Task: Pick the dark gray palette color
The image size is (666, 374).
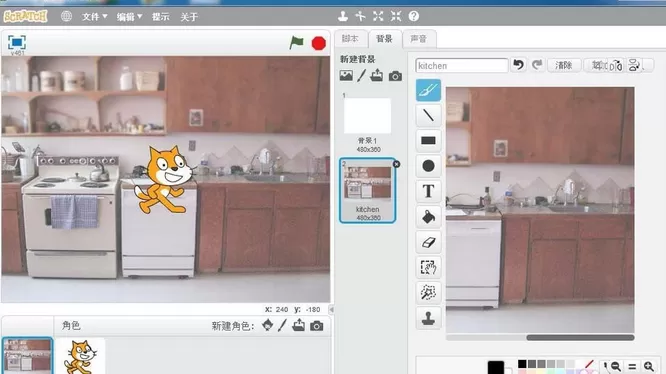Action: point(532,364)
